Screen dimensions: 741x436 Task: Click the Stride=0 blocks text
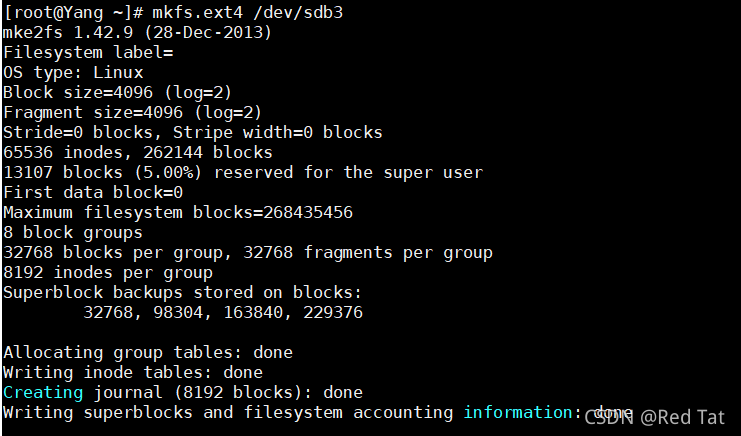78,133
